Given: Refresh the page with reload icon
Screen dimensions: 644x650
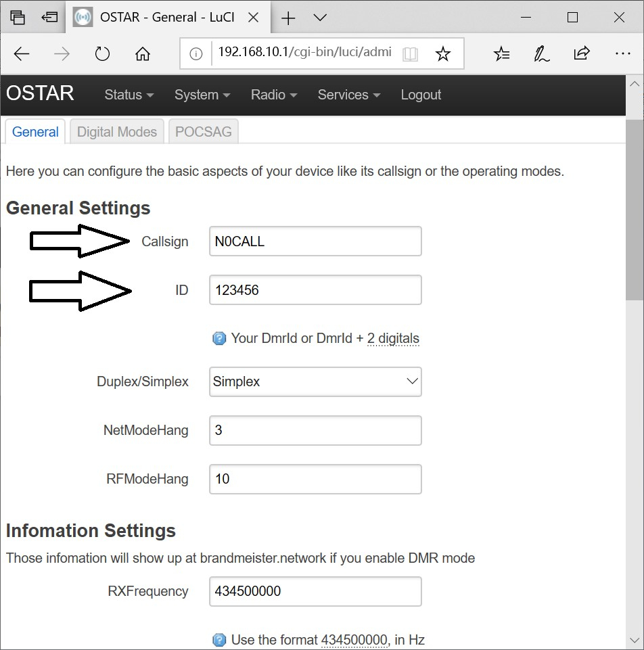Looking at the screenshot, I should 102,54.
